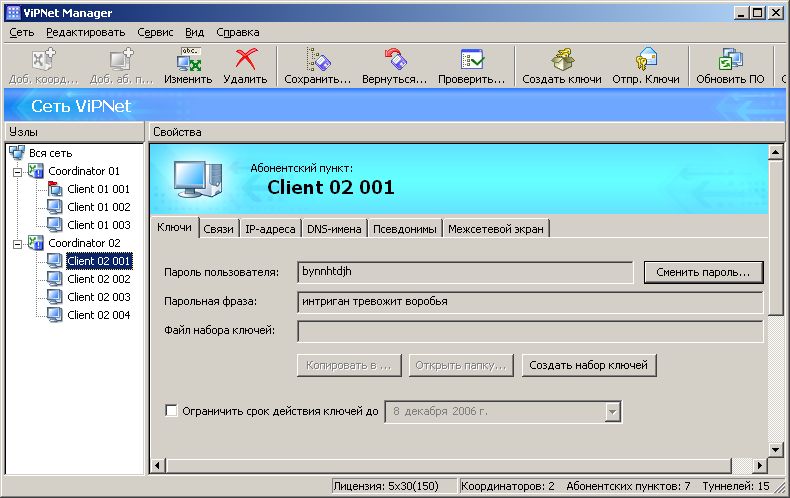The image size is (790, 498).
Task: Click the horizontal scrollbar thumb in Свойства
Action: point(447,465)
